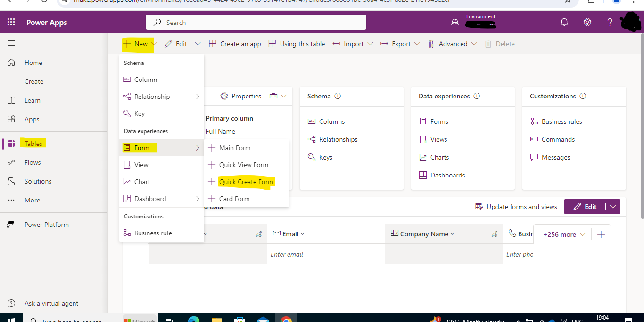The height and width of the screenshot is (322, 644).
Task: Open Columns in the Schema card
Action: point(331,121)
